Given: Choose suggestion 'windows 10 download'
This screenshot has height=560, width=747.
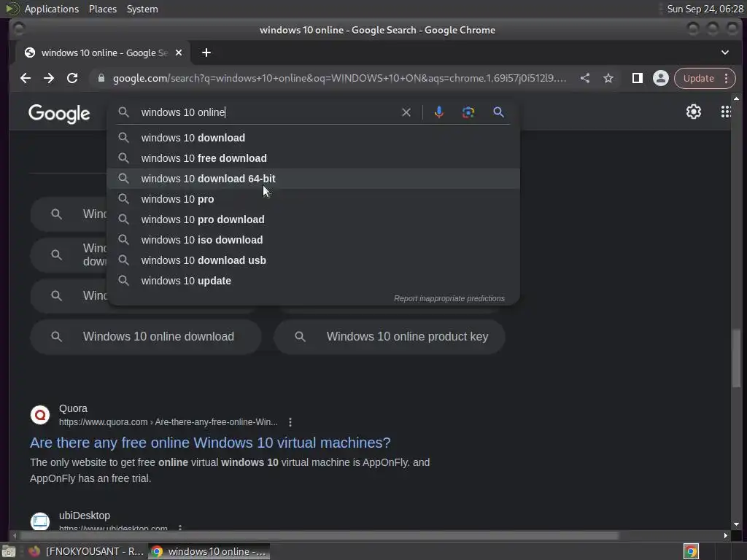Looking at the screenshot, I should coord(314,138).
